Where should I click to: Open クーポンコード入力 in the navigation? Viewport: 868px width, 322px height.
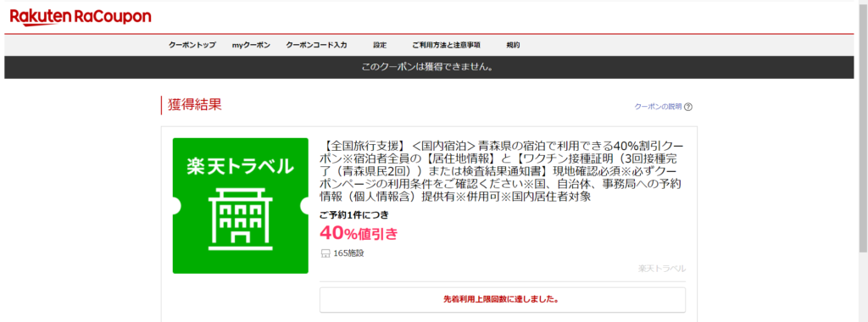316,46
